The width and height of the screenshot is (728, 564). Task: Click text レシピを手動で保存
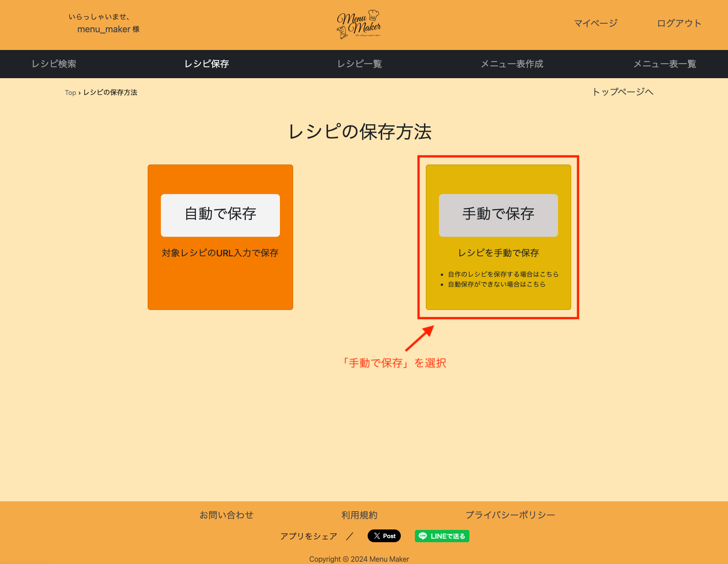click(x=499, y=253)
